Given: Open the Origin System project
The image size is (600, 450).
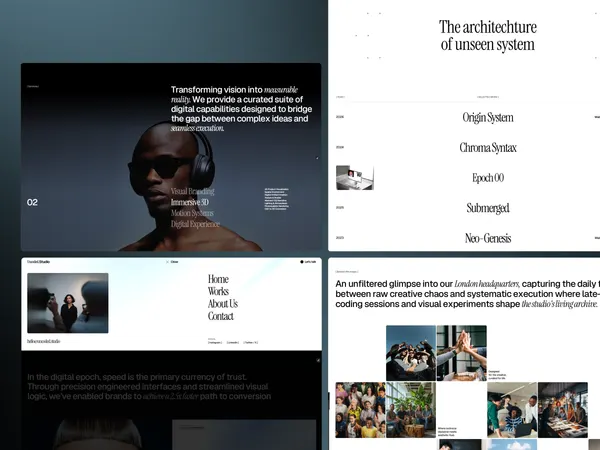Looking at the screenshot, I should tap(488, 117).
